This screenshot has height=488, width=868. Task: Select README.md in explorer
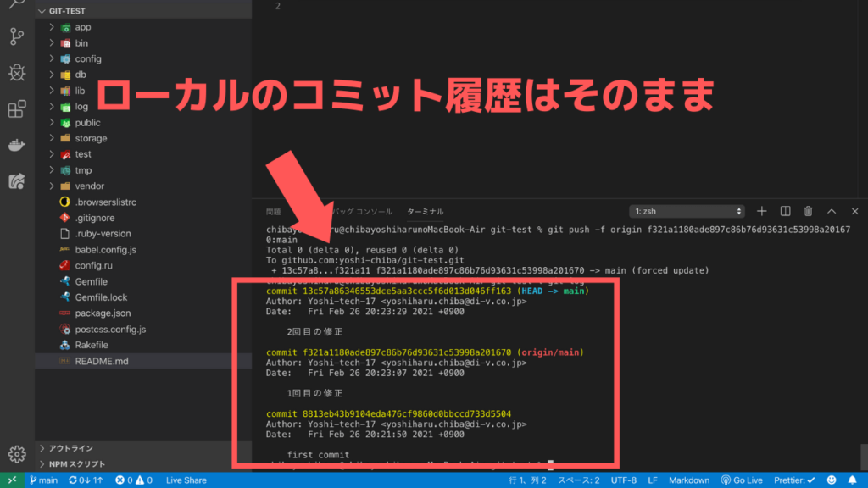pos(142,361)
